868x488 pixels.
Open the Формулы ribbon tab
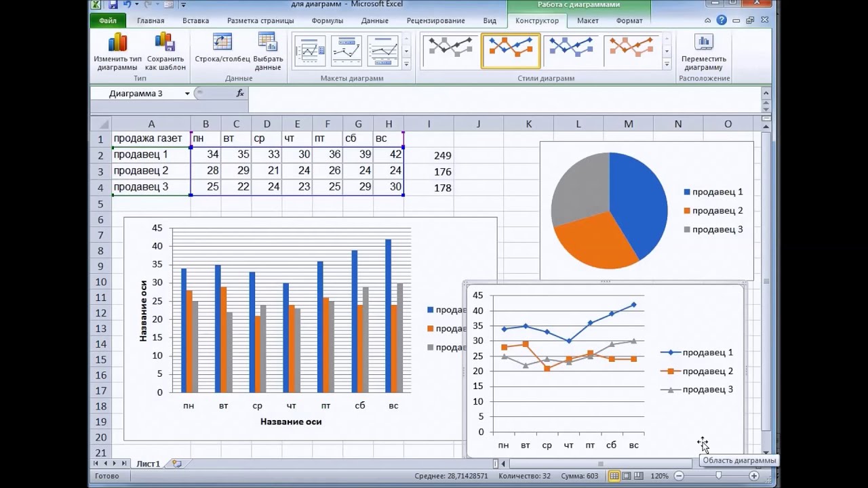[x=328, y=20]
